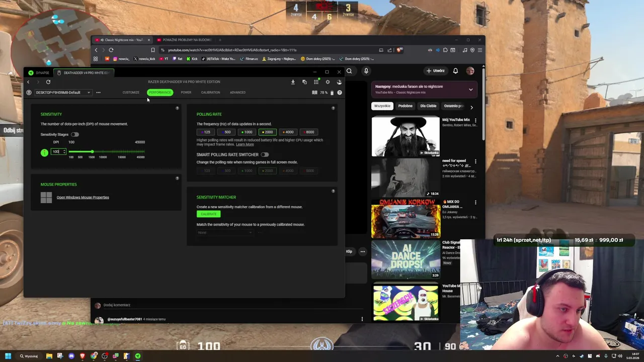Screen dimensions: 644x362
Task: Open Sensitivity Matcher panel help tooltip
Action: coord(333,191)
